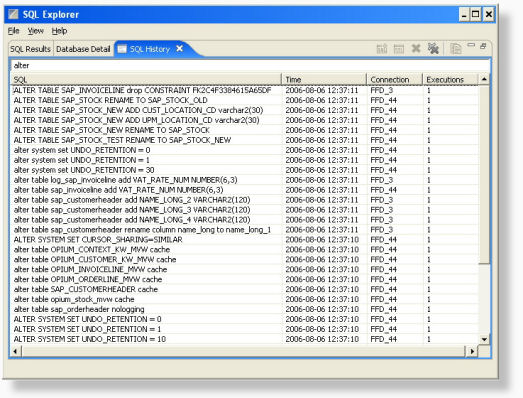The image size is (523, 398).
Task: Click the second toolbar icon in the SQL History view
Action: 399,49
